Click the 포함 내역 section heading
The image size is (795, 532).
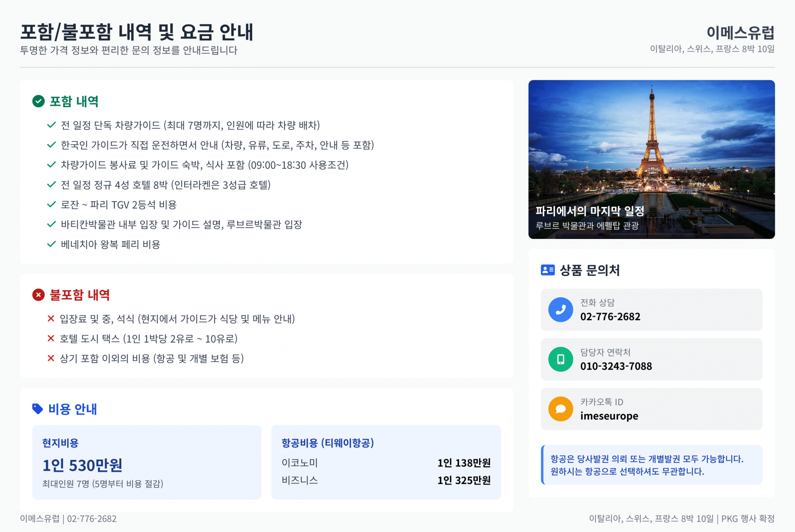point(74,101)
